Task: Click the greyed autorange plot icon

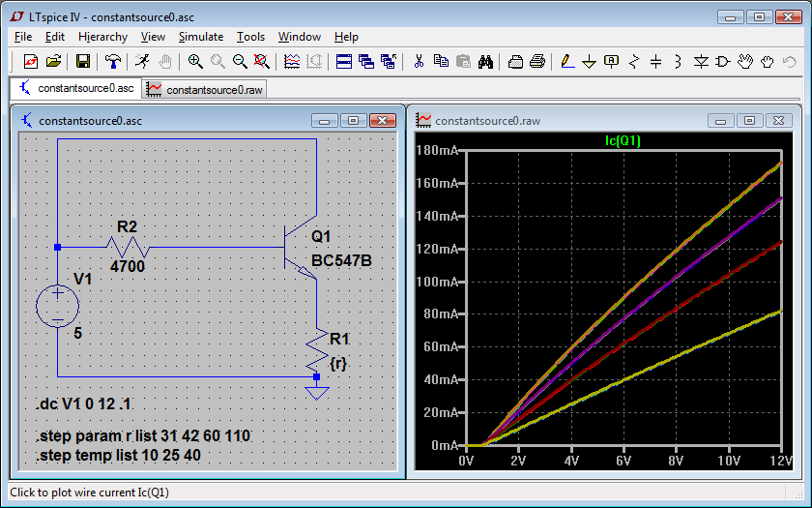Action: [x=314, y=62]
